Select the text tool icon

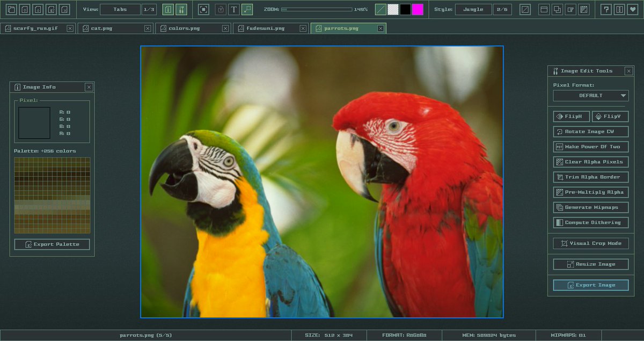point(234,9)
